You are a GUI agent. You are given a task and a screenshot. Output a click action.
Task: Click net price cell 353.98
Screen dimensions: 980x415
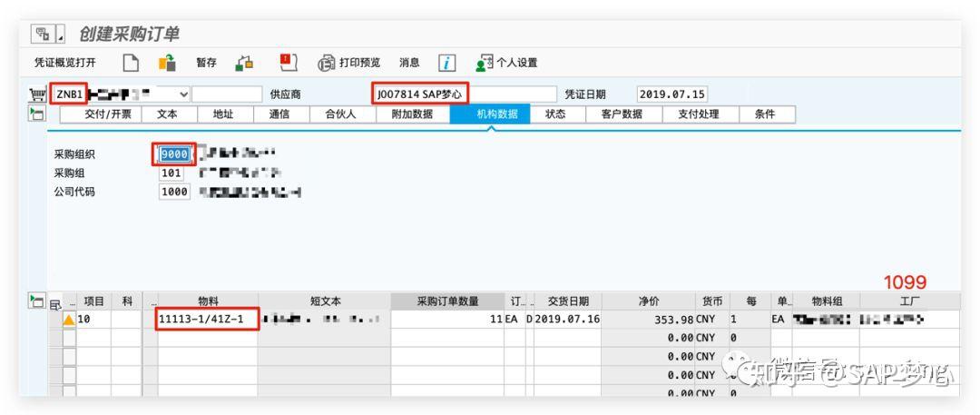pos(648,320)
